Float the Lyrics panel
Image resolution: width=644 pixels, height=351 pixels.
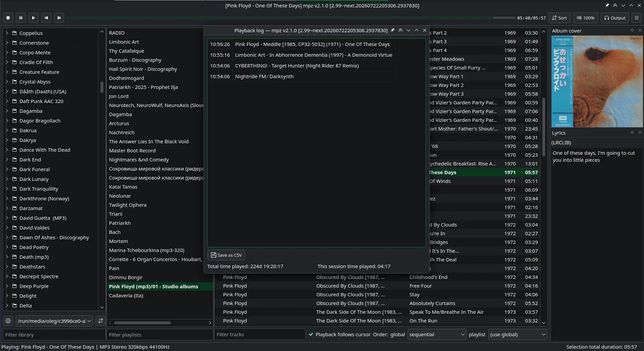(x=632, y=133)
